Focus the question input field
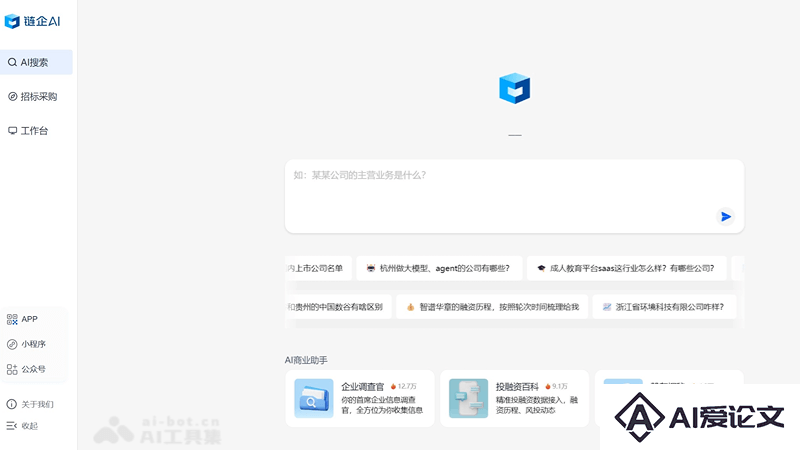 tap(514, 196)
